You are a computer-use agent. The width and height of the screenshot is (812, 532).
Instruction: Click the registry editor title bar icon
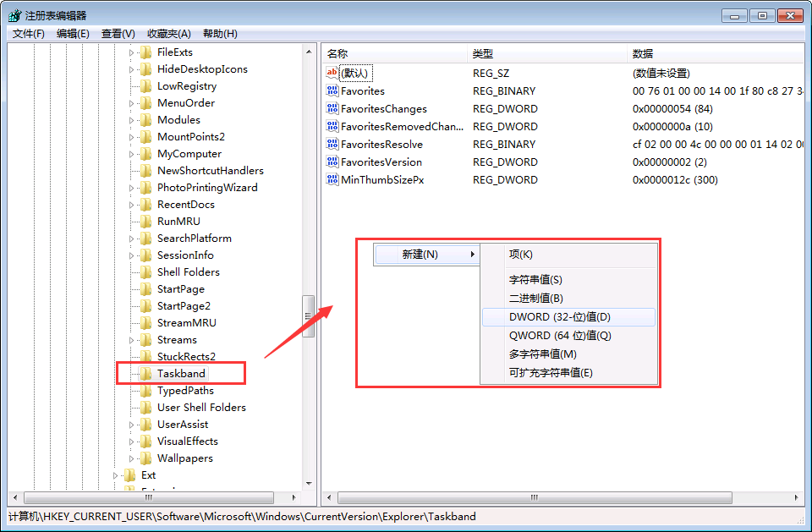14,15
